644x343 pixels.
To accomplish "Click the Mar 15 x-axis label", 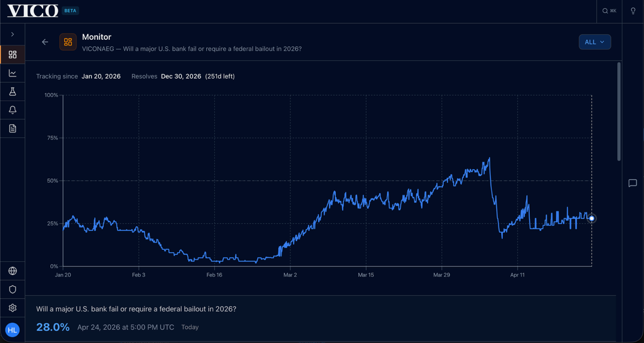I will click(x=366, y=275).
